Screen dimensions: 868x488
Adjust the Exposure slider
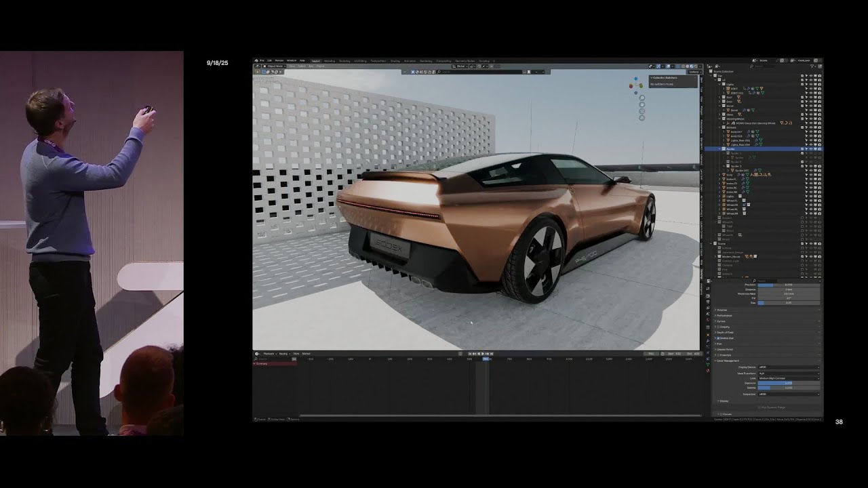pos(789,383)
